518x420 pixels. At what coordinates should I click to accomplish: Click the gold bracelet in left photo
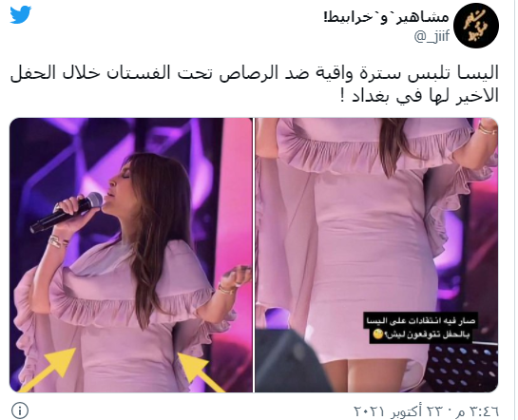pyautogui.click(x=57, y=241)
